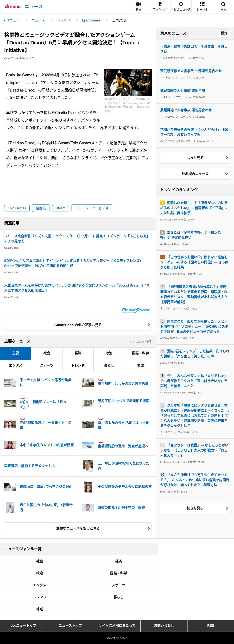This screenshot has width=234, height=644.
Task: Click the トレンド breadcrumb link
Action: coord(64,20)
